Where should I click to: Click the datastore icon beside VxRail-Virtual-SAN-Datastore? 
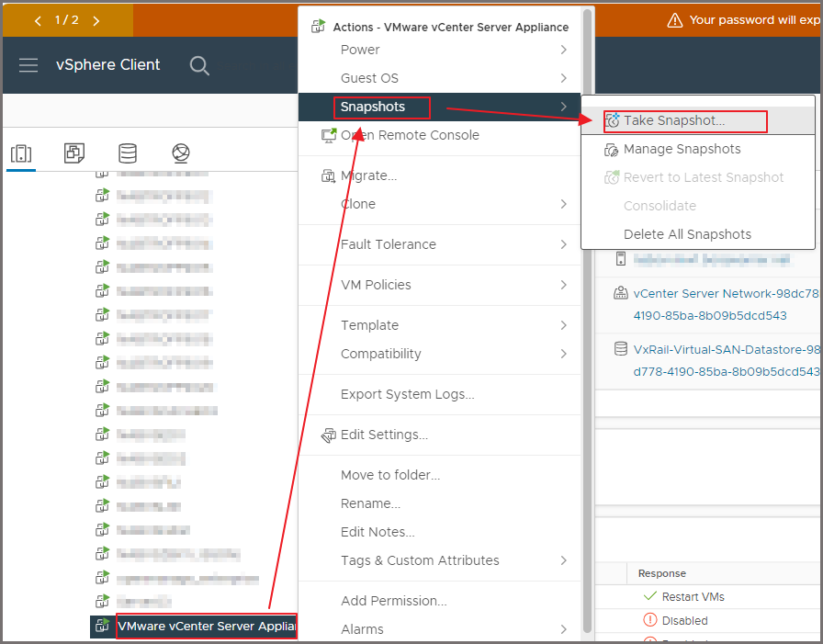pos(621,349)
